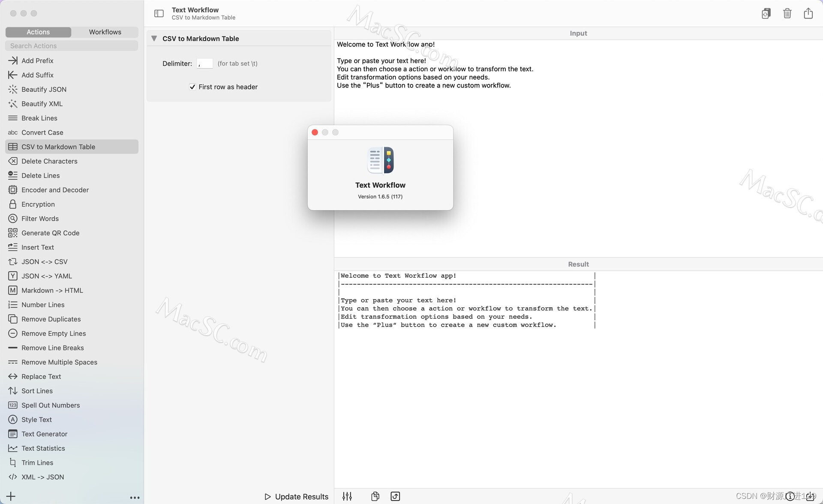
Task: Open Generate QR Code action
Action: 72,233
